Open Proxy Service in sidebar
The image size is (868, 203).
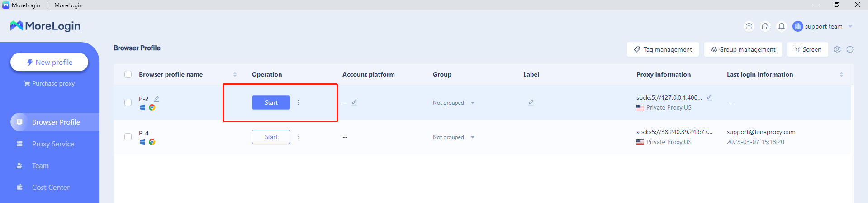click(53, 144)
